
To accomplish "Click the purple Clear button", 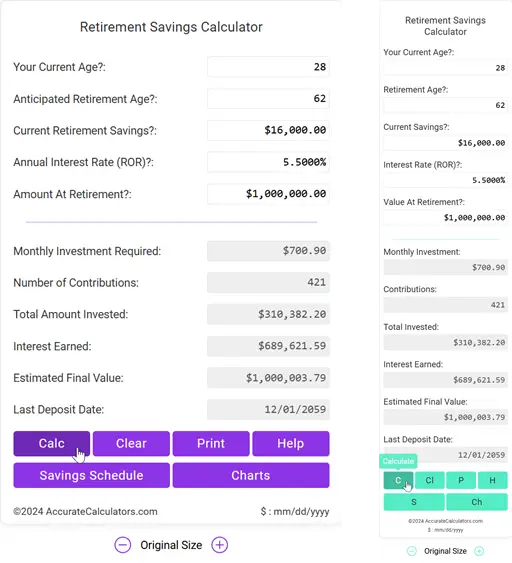I will [x=131, y=443].
